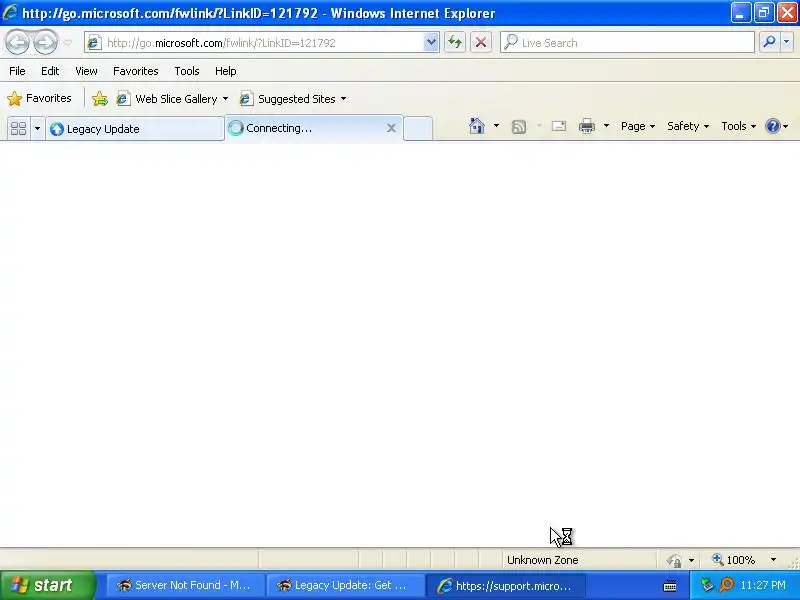This screenshot has height=600, width=800.
Task: Click the on-screen keyboard tray icon
Action: 670,586
